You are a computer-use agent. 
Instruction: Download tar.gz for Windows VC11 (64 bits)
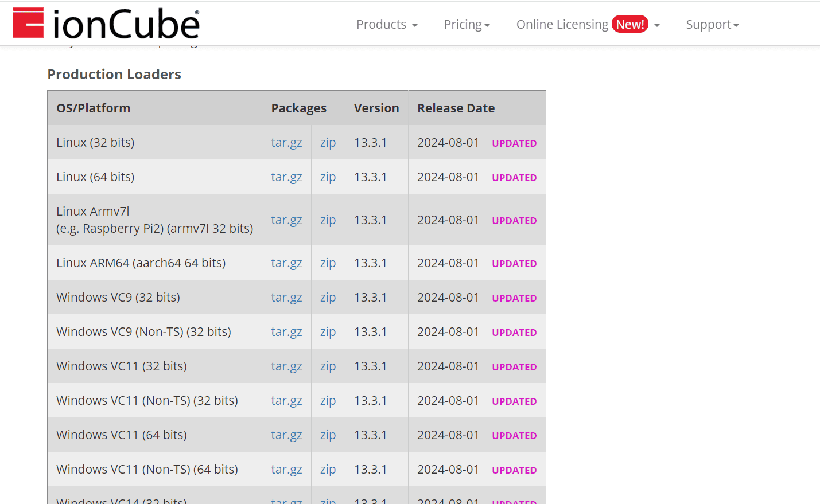(286, 435)
